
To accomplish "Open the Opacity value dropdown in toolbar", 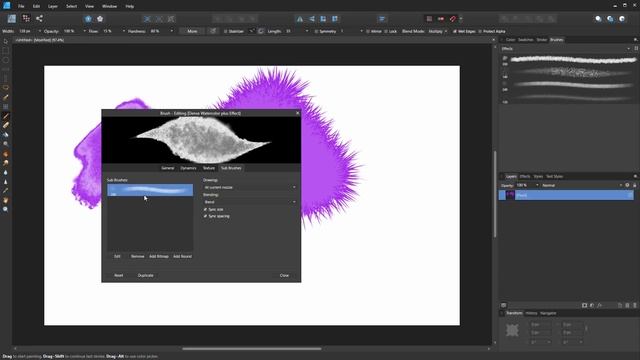I will [84, 31].
